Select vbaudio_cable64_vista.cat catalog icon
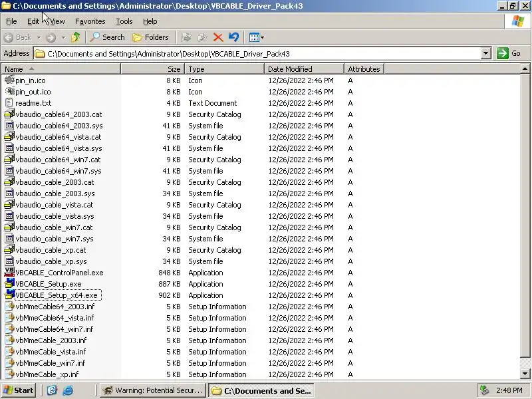The width and height of the screenshot is (532, 399). (x=9, y=137)
